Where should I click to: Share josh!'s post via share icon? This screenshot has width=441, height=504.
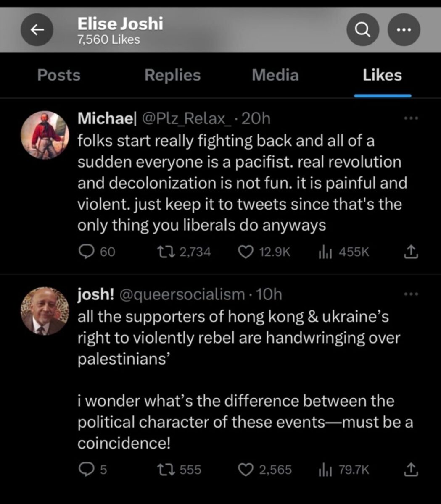[x=411, y=469]
